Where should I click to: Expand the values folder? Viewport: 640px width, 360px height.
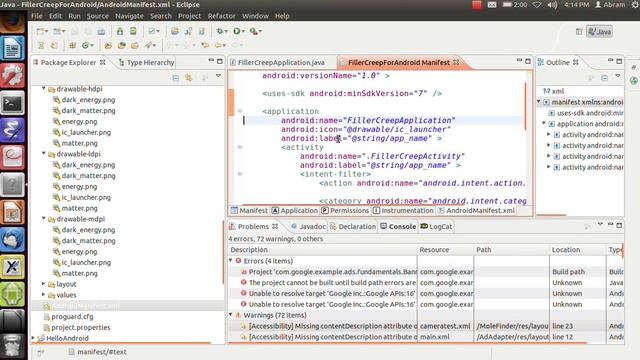[x=44, y=294]
